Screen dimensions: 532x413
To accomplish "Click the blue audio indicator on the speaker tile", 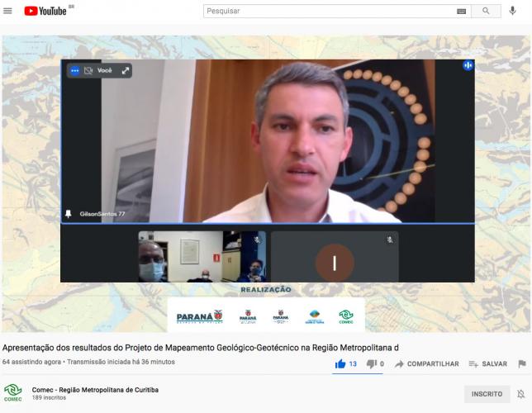I will point(468,65).
